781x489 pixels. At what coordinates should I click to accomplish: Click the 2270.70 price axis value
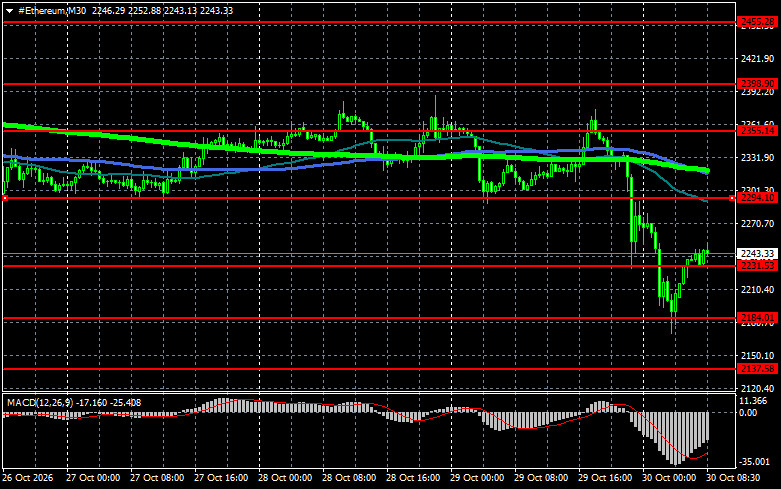tap(758, 224)
